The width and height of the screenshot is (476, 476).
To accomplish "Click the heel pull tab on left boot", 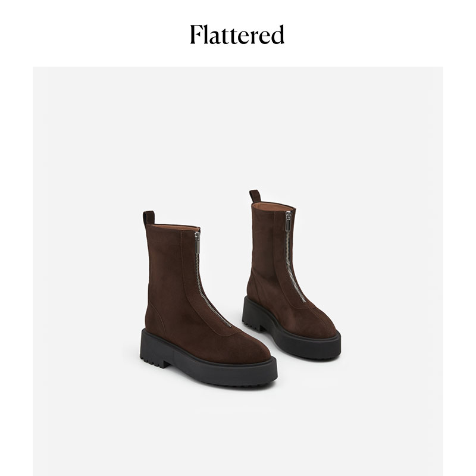I will pyautogui.click(x=149, y=218).
